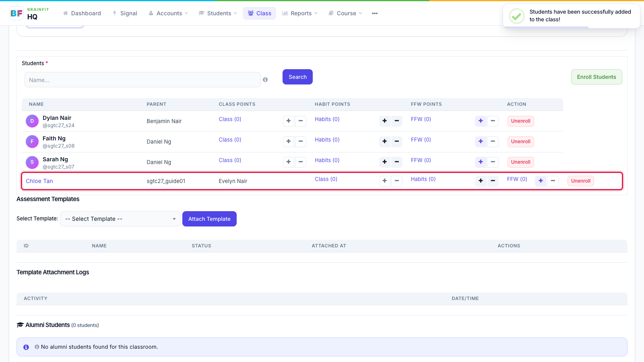Screen dimensions: 644x362
Task: Open Dylan Nair's Class (0) points link
Action: point(230,119)
